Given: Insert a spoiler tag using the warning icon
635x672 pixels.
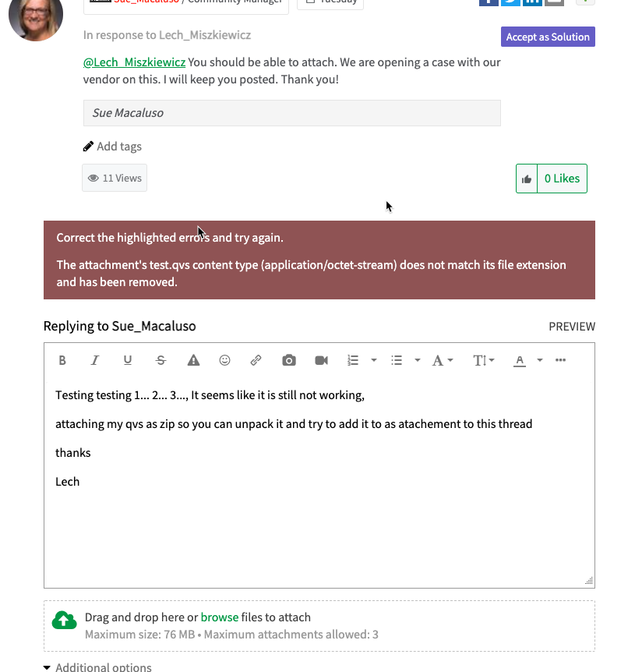Looking at the screenshot, I should [193, 360].
